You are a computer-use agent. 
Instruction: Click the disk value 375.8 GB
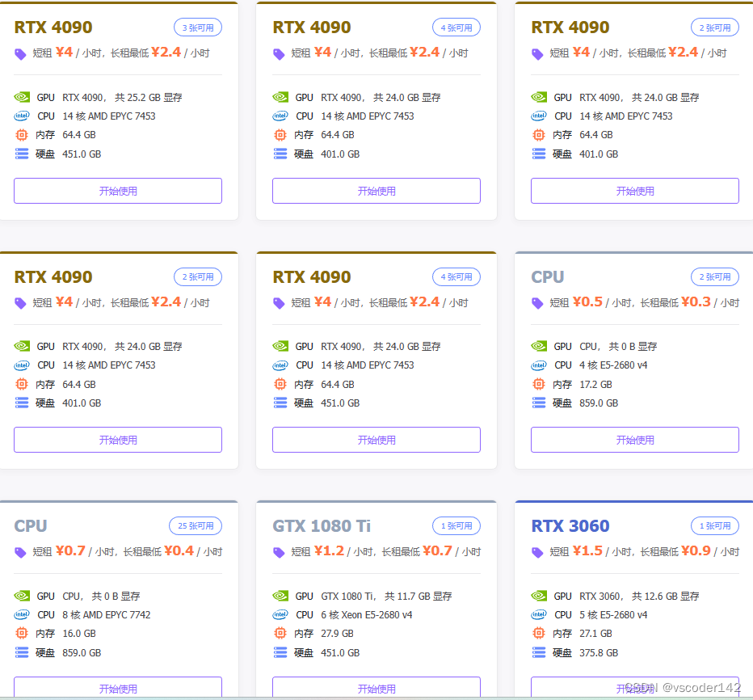click(x=599, y=653)
